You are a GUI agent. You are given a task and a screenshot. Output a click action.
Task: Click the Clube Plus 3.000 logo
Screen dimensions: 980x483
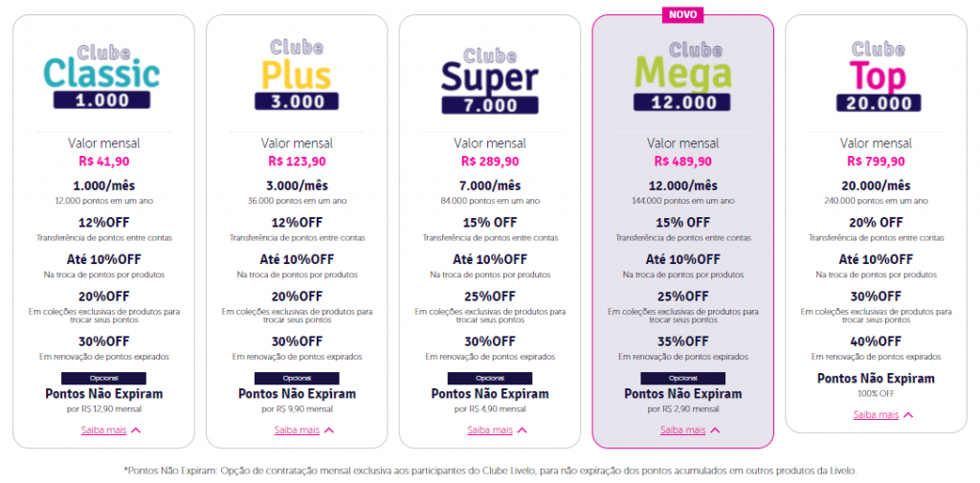(297, 76)
